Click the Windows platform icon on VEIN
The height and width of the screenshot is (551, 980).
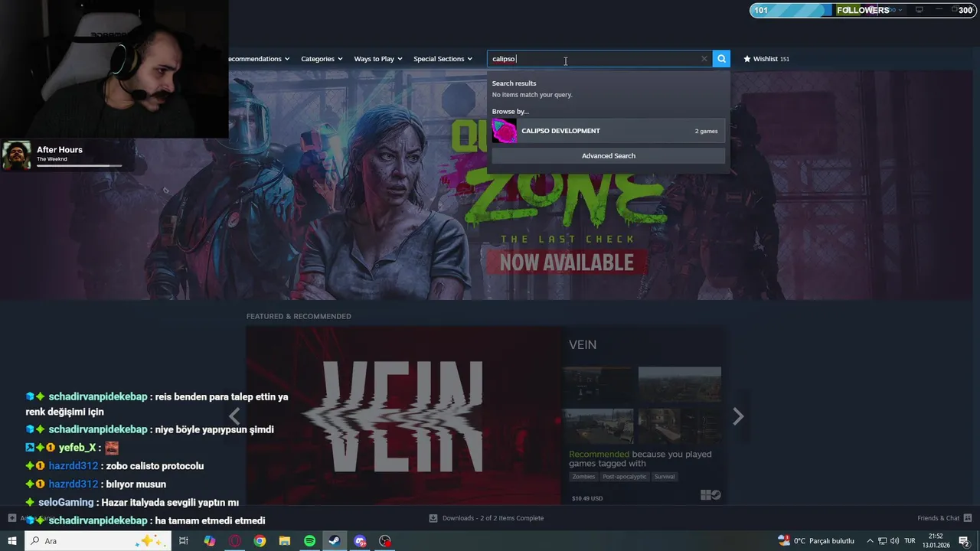pyautogui.click(x=705, y=495)
